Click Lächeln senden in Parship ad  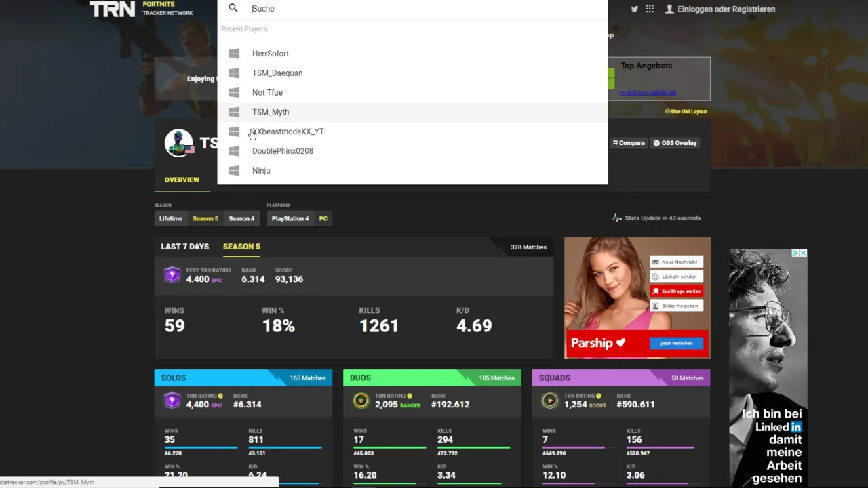pos(676,277)
